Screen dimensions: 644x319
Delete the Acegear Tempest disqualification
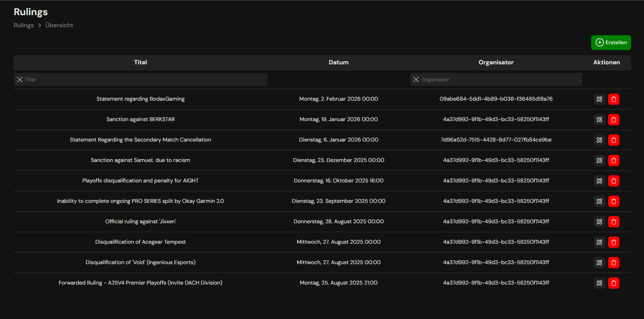[614, 242]
